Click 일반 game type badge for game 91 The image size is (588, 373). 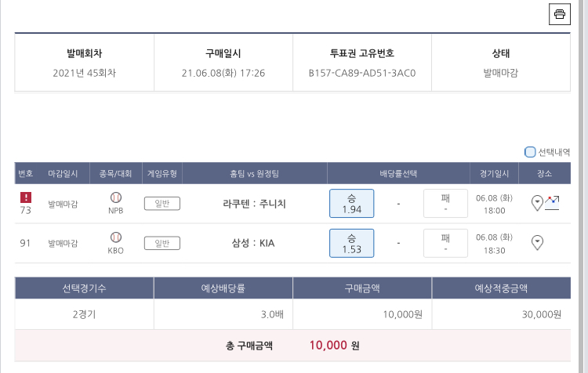[x=162, y=243]
